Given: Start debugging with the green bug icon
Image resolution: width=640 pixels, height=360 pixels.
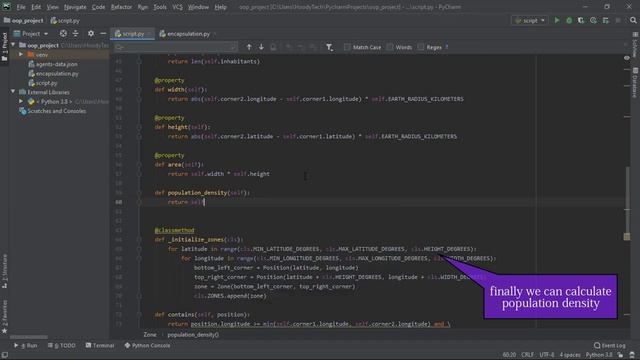Looking at the screenshot, I should (569, 20).
